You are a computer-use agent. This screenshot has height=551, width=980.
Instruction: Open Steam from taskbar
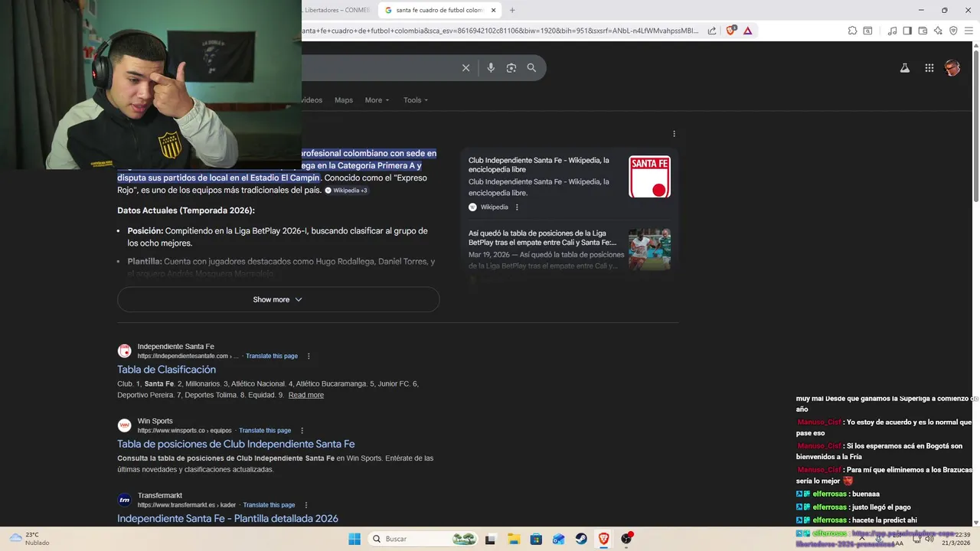click(581, 539)
